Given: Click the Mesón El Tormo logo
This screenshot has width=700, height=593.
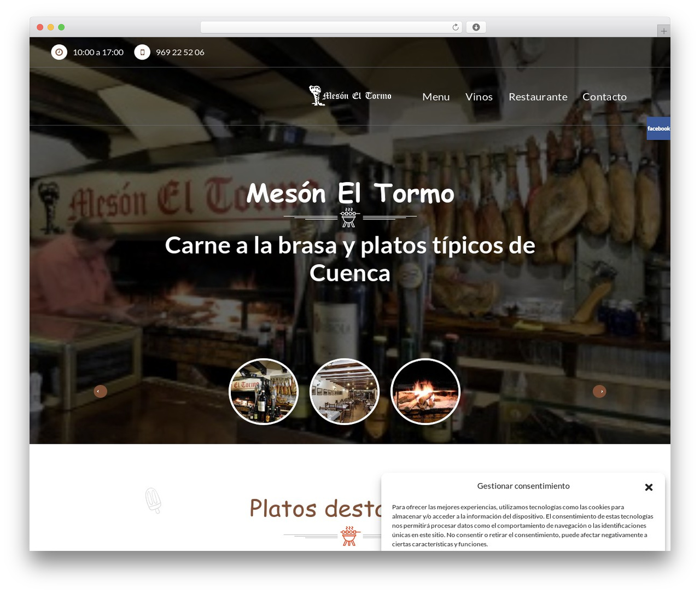Looking at the screenshot, I should pyautogui.click(x=351, y=96).
